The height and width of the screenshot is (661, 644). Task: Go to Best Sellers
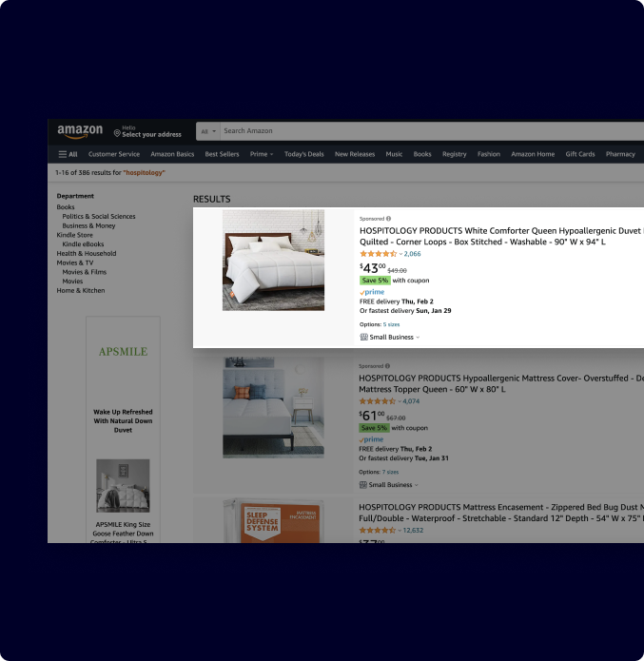click(222, 154)
